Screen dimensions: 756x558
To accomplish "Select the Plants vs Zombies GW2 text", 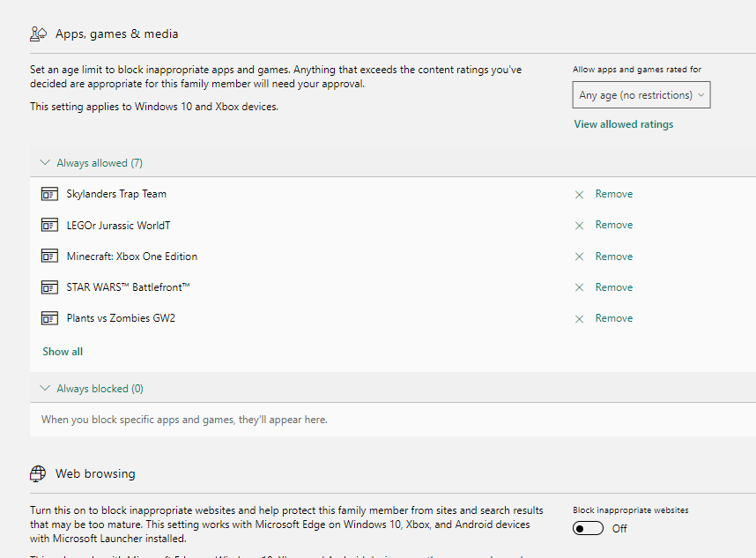I will coord(121,318).
